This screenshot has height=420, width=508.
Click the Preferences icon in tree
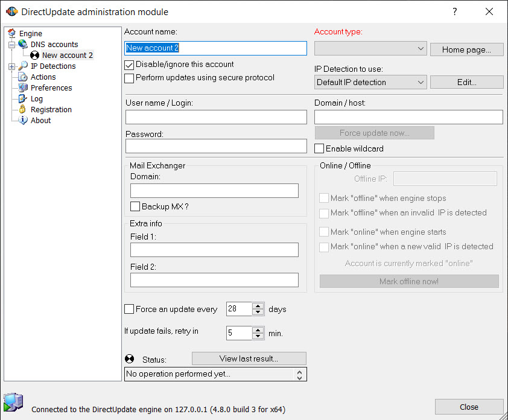click(x=23, y=87)
